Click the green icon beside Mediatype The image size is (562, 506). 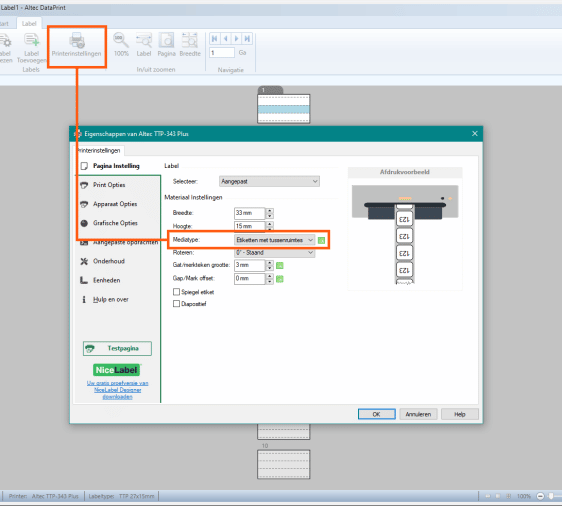click(x=321, y=240)
